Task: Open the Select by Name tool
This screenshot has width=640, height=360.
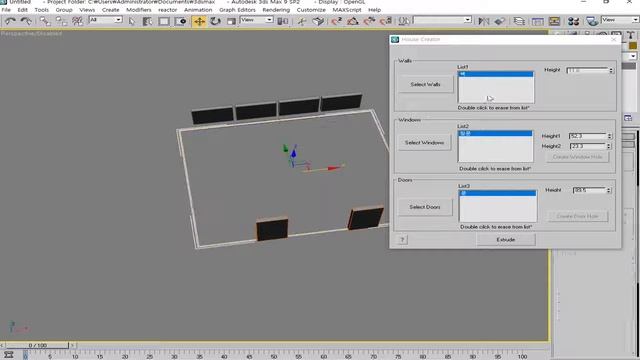Action: [147, 21]
